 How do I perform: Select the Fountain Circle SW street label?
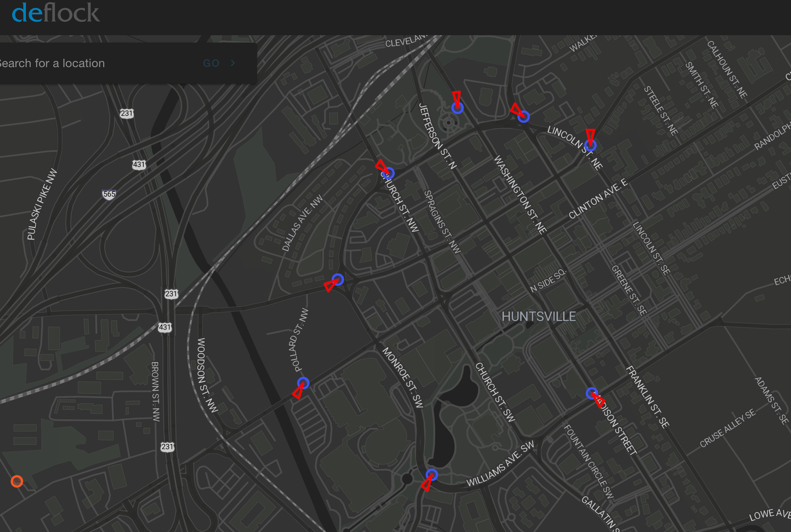588,461
